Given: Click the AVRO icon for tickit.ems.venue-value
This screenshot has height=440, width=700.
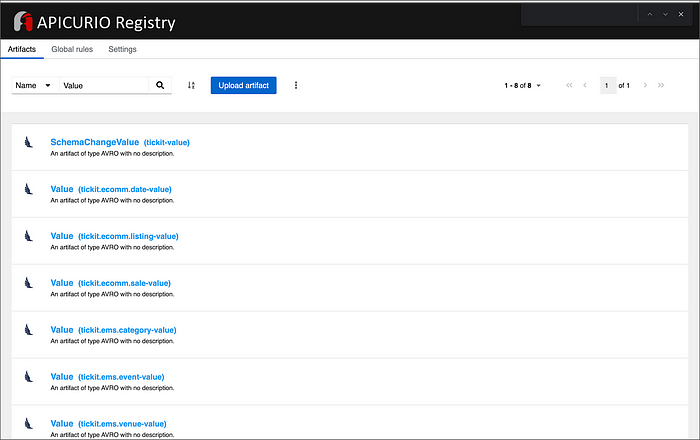Looking at the screenshot, I should (x=29, y=423).
